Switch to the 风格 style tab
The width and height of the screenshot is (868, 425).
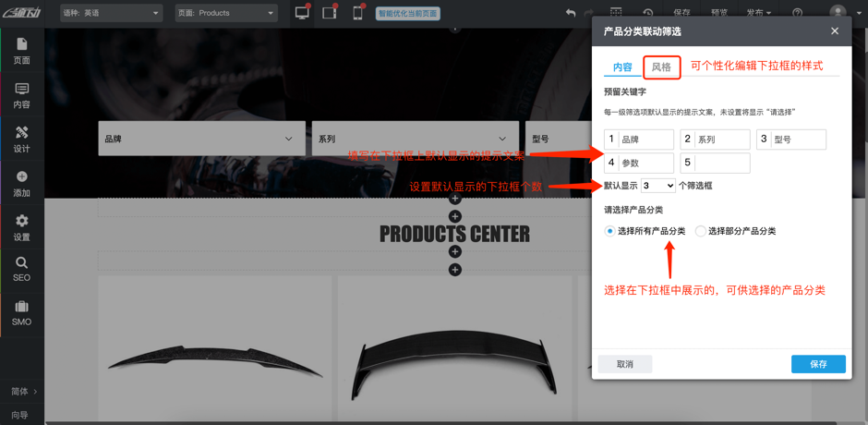coord(661,67)
